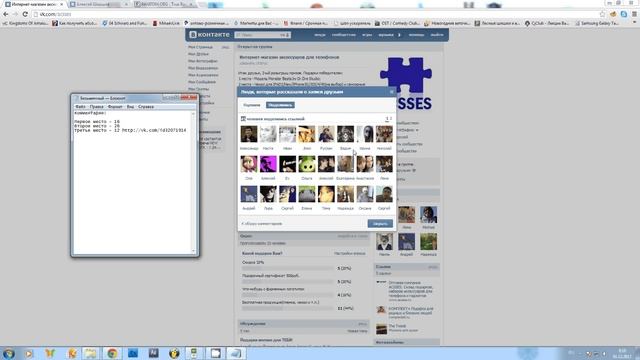Open Николай's avatar in the dialog
This screenshot has height=360, width=640.
(x=384, y=134)
